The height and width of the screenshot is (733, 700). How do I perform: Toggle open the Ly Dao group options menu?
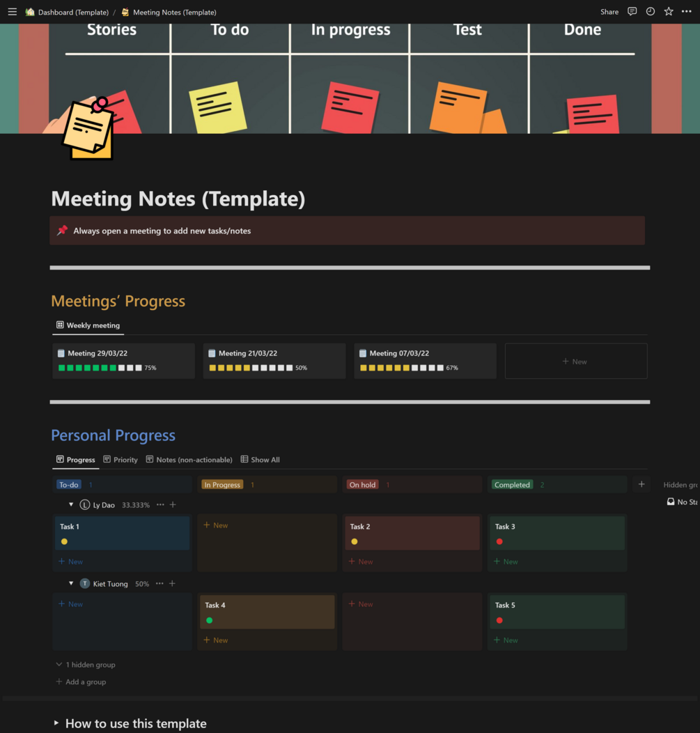[x=159, y=504]
